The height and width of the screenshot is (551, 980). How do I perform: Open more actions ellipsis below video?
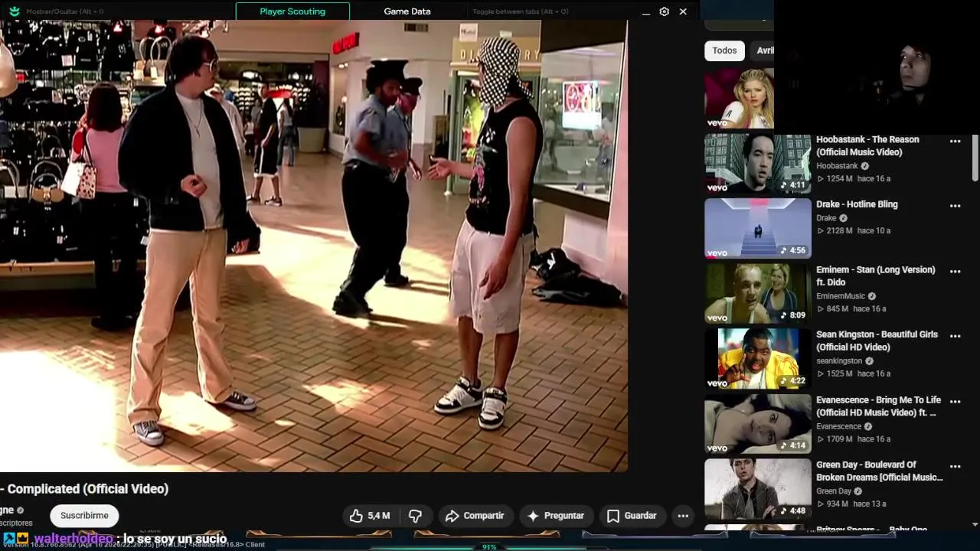click(x=683, y=516)
